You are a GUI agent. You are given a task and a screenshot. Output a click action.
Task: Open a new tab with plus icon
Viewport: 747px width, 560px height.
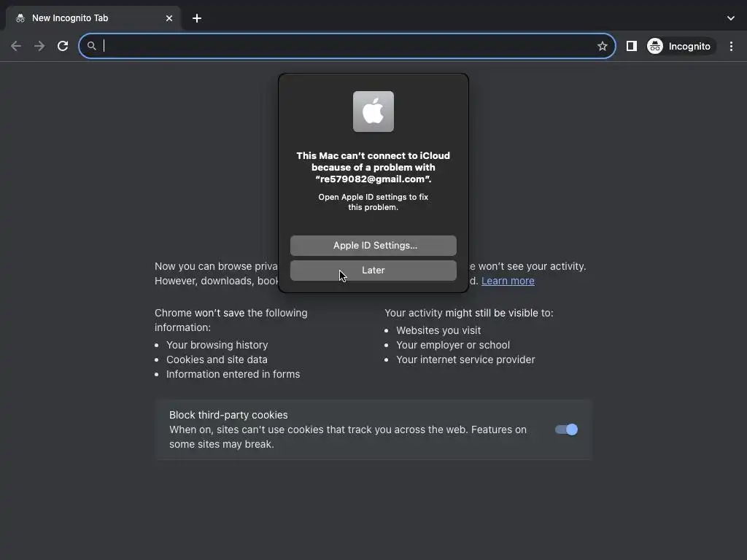(197, 18)
